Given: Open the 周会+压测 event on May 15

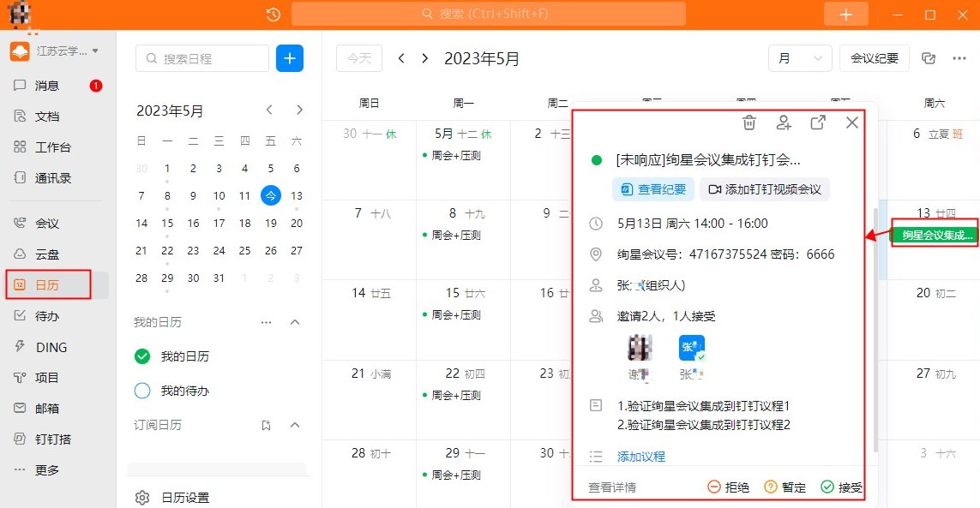Looking at the screenshot, I should (451, 315).
